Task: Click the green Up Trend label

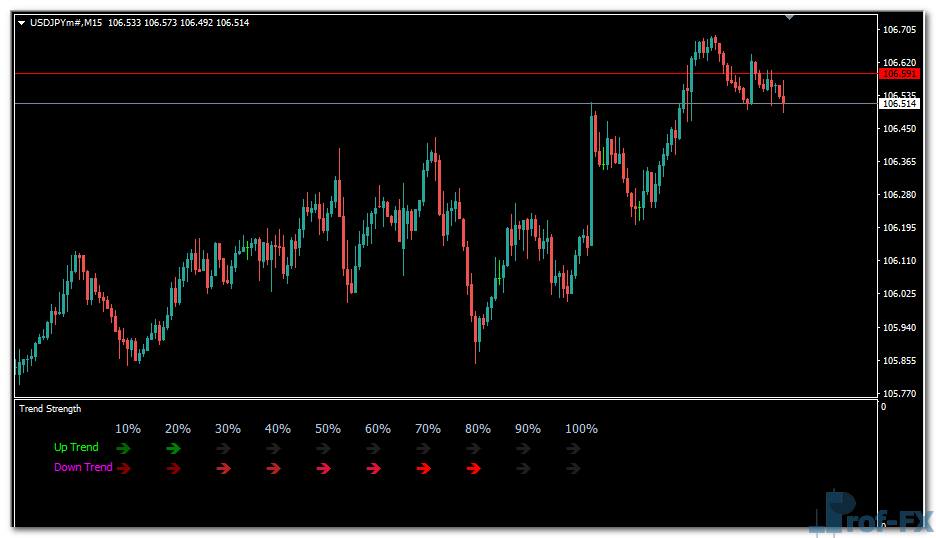Action: [76, 448]
